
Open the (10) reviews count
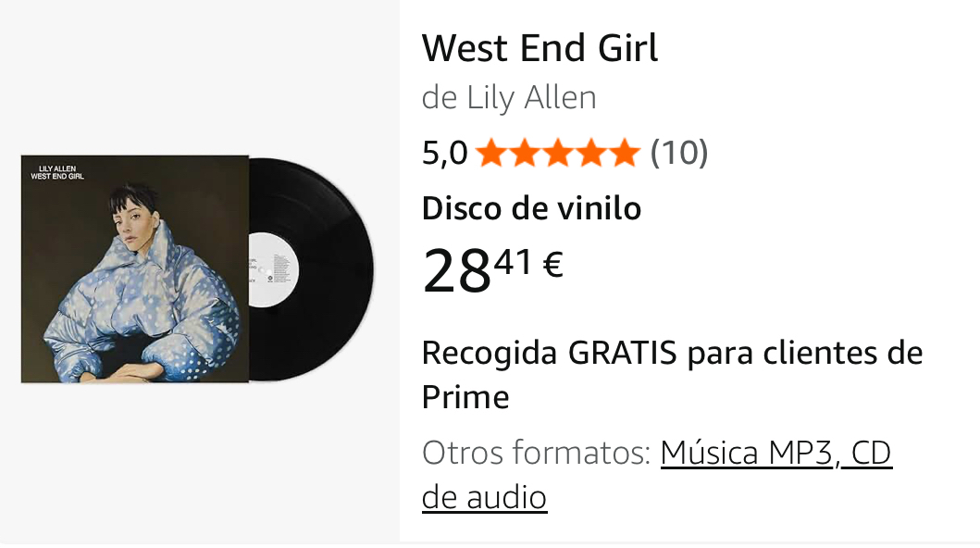click(x=678, y=153)
